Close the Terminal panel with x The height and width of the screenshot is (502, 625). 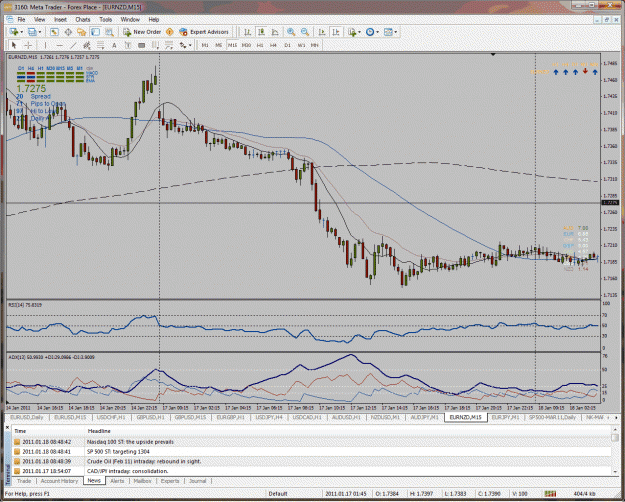point(7,427)
